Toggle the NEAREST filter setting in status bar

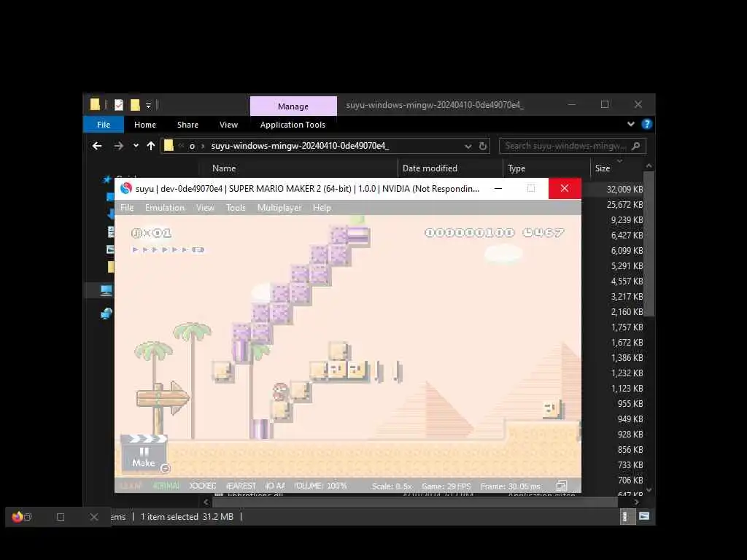[241, 486]
